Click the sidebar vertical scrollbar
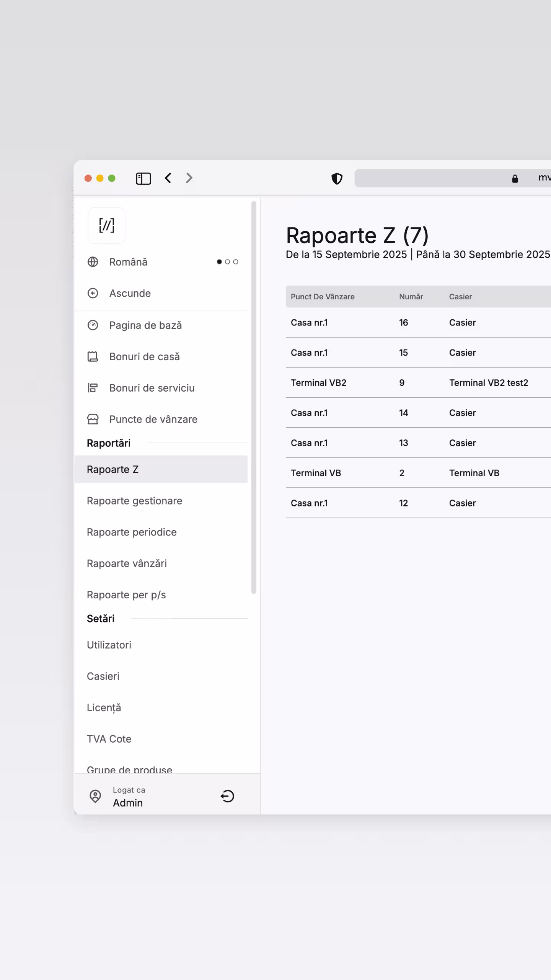 pyautogui.click(x=254, y=398)
